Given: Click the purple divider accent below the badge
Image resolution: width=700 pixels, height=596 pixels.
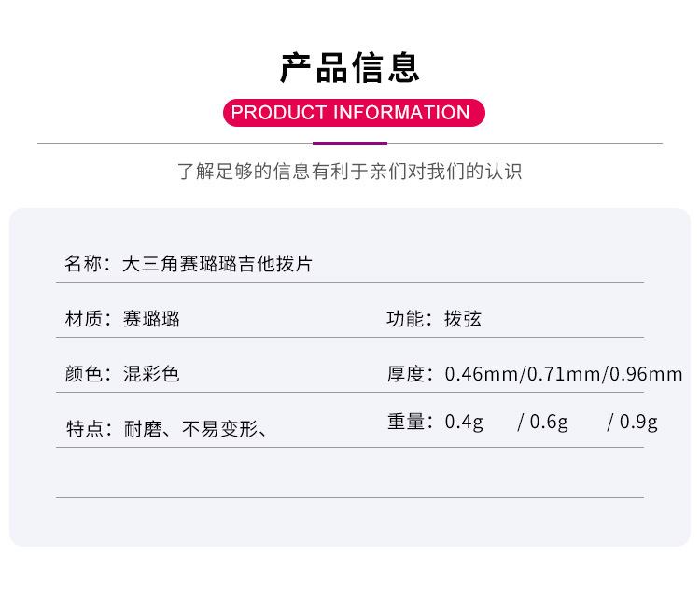Looking at the screenshot, I should point(350,143).
